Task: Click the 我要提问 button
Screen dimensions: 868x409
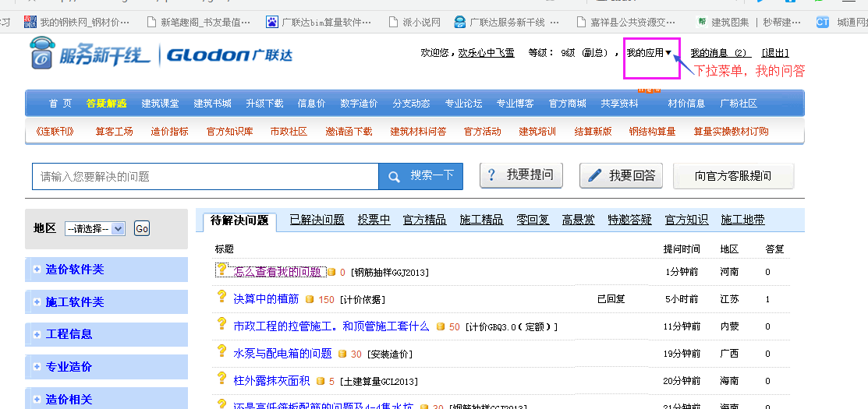Action: point(521,175)
